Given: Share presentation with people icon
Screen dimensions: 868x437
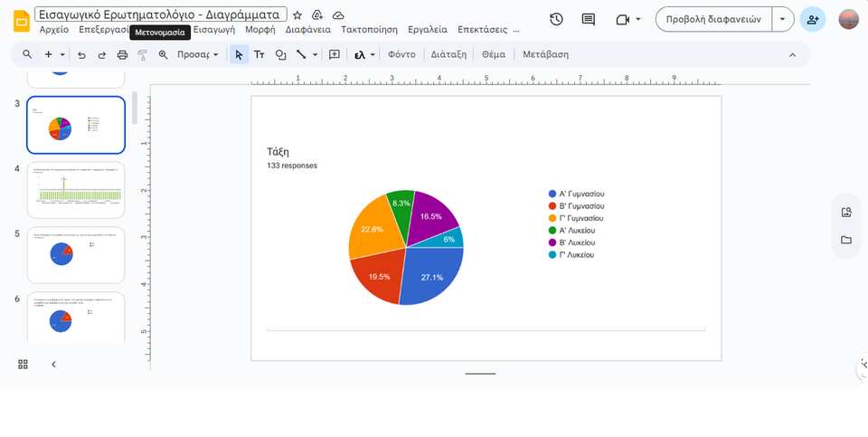Looking at the screenshot, I should (x=813, y=19).
